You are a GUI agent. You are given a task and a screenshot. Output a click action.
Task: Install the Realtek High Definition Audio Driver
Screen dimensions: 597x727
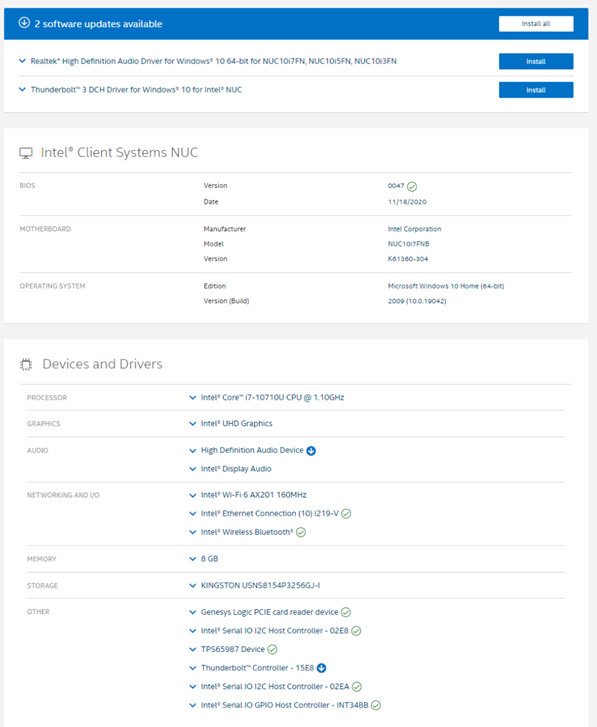coord(536,61)
